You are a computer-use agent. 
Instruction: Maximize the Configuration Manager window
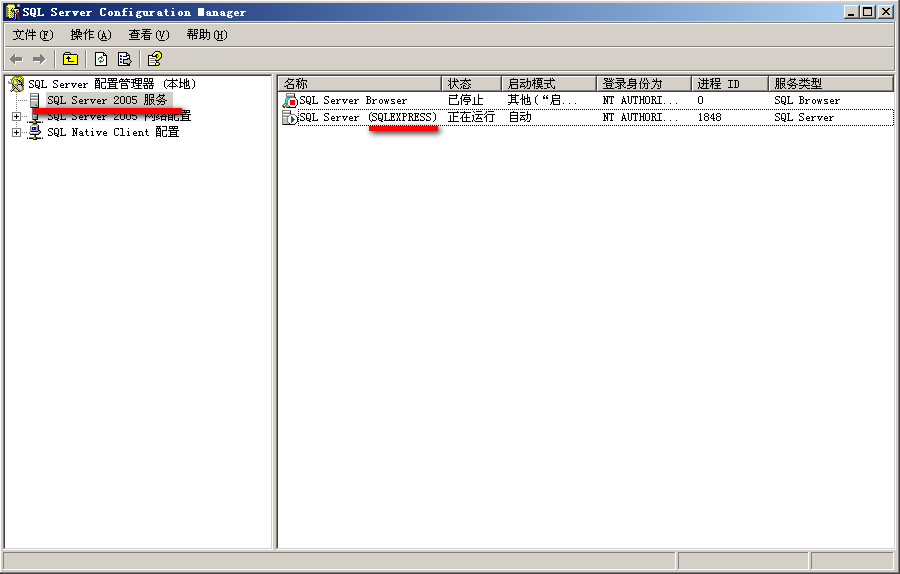[x=868, y=11]
